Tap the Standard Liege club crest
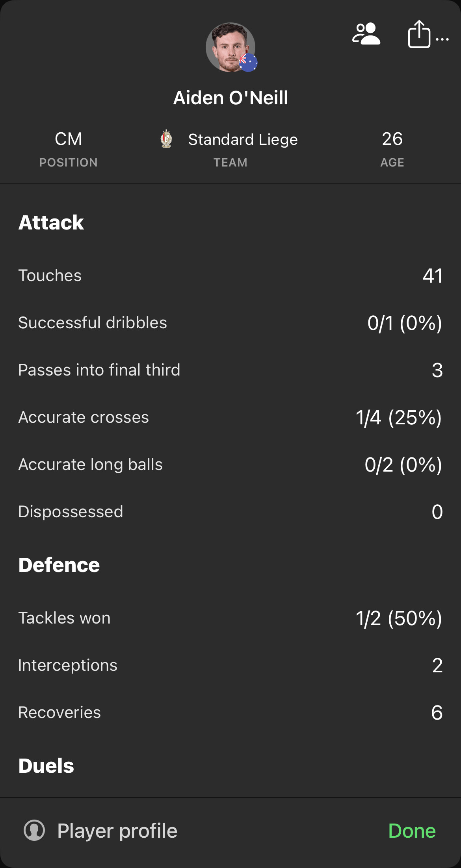This screenshot has height=868, width=461. [x=167, y=139]
